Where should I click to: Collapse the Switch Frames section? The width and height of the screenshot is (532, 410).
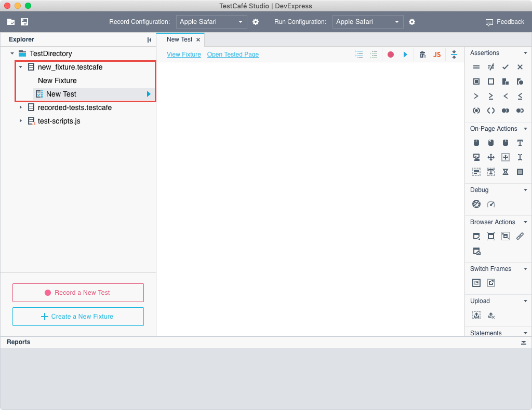(x=525, y=269)
